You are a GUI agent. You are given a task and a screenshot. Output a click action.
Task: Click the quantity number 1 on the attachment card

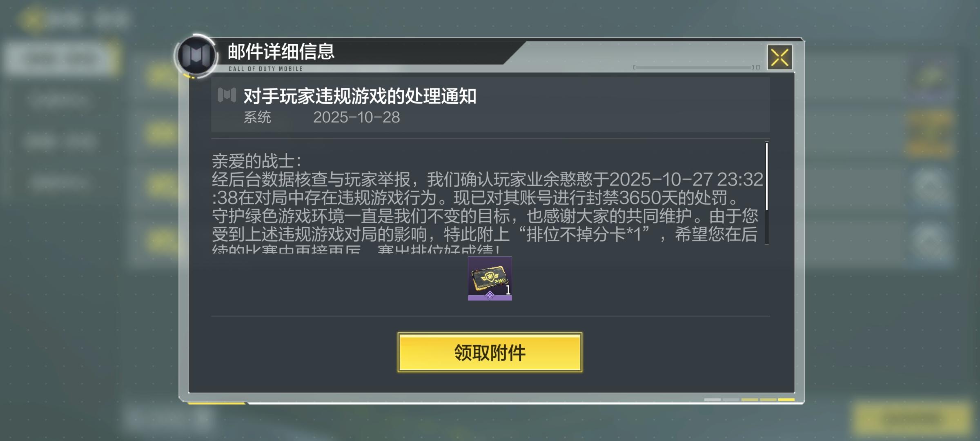tap(508, 290)
